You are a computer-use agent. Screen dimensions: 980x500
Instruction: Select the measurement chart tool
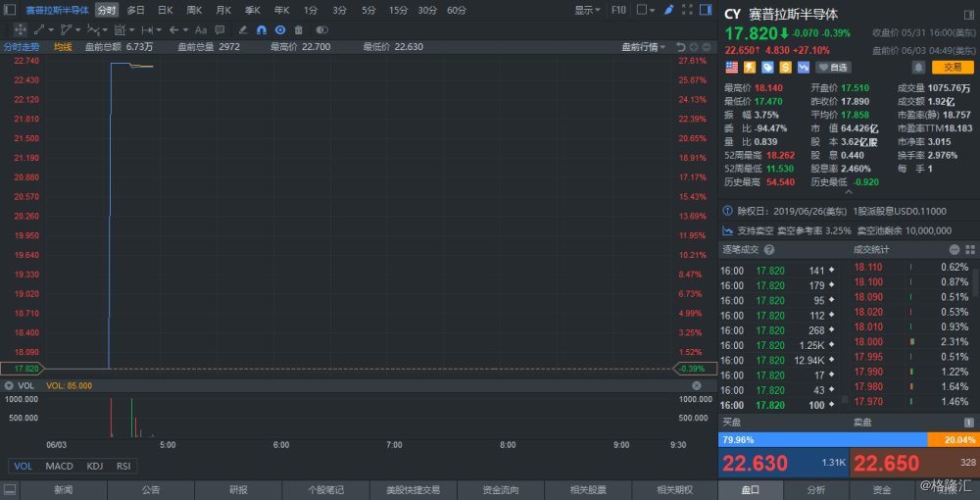click(121, 29)
